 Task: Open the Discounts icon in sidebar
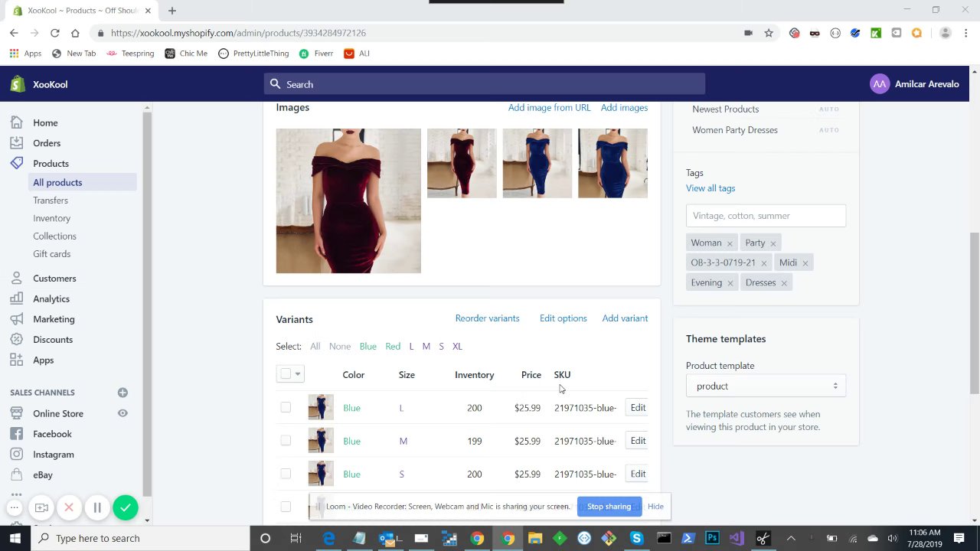(x=17, y=340)
